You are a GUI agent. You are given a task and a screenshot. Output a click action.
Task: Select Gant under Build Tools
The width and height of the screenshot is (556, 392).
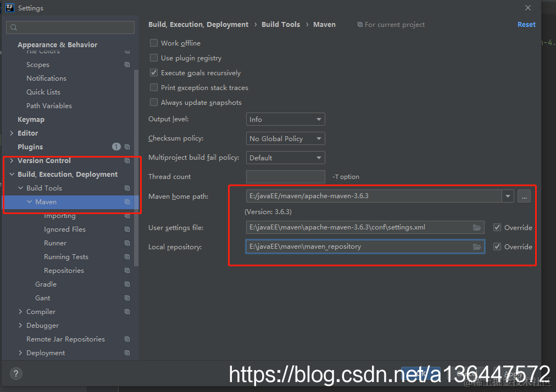click(x=42, y=298)
